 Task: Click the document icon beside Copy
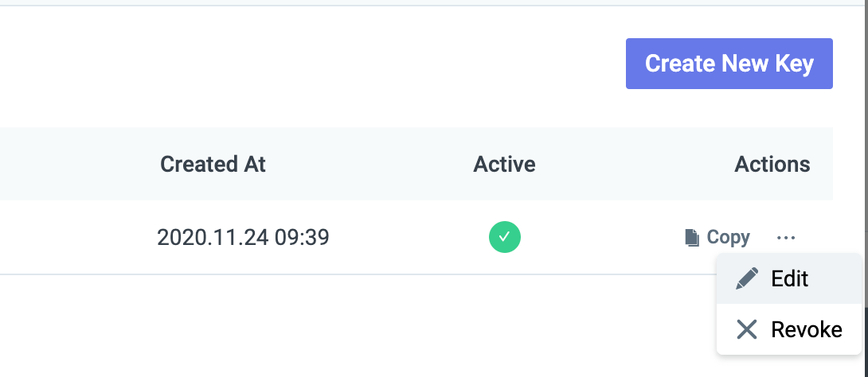[692, 237]
